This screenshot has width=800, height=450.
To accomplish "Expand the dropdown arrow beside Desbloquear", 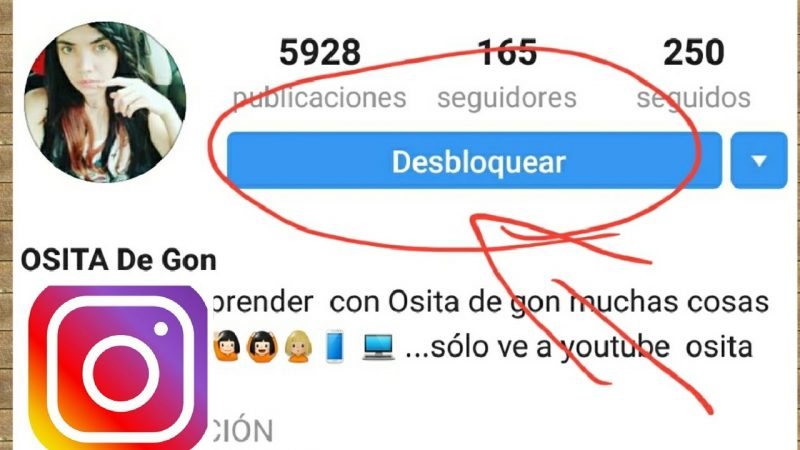I will pyautogui.click(x=759, y=161).
